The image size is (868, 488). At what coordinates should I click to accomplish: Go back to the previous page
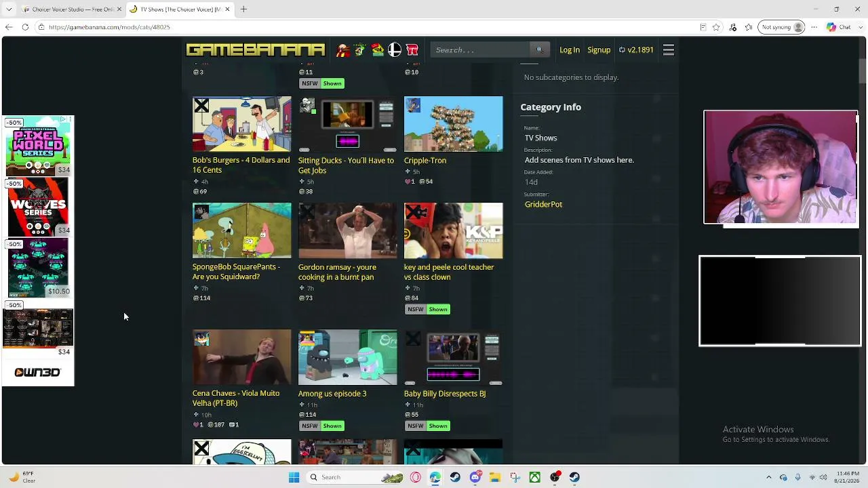[9, 27]
